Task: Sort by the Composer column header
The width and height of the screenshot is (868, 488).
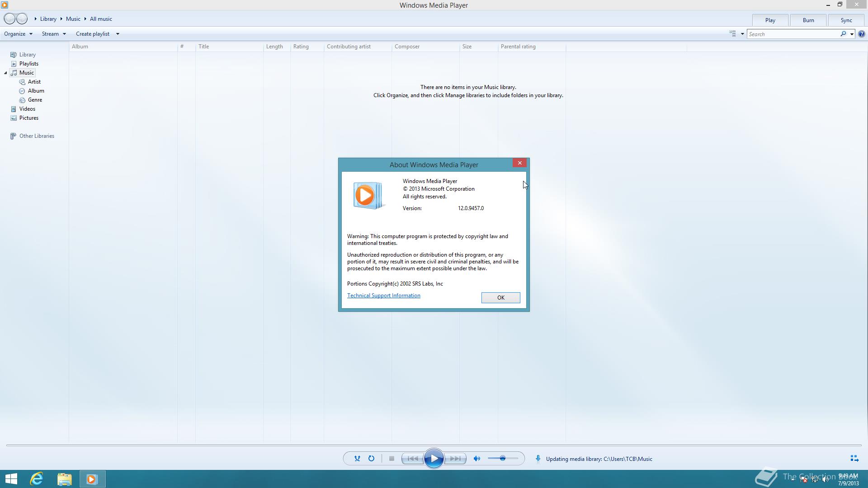Action: 426,47
